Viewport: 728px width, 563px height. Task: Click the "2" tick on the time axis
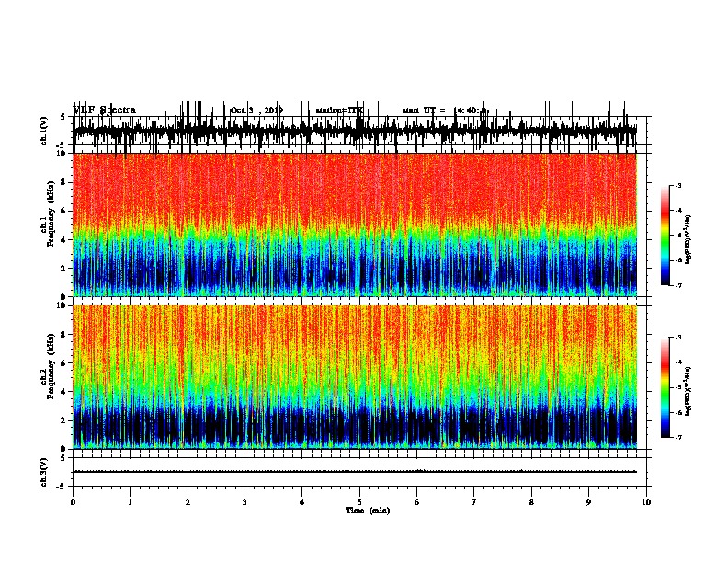188,502
